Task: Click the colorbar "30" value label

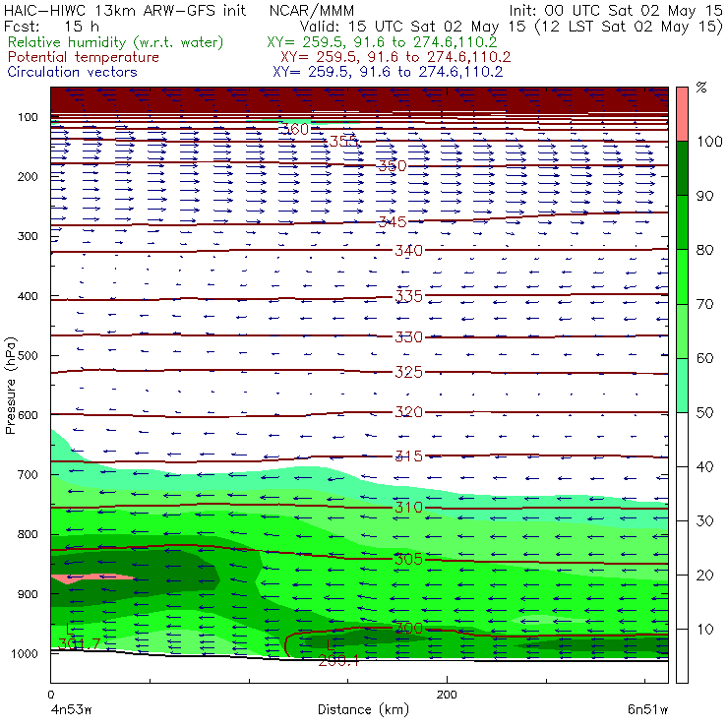Action: [x=704, y=521]
